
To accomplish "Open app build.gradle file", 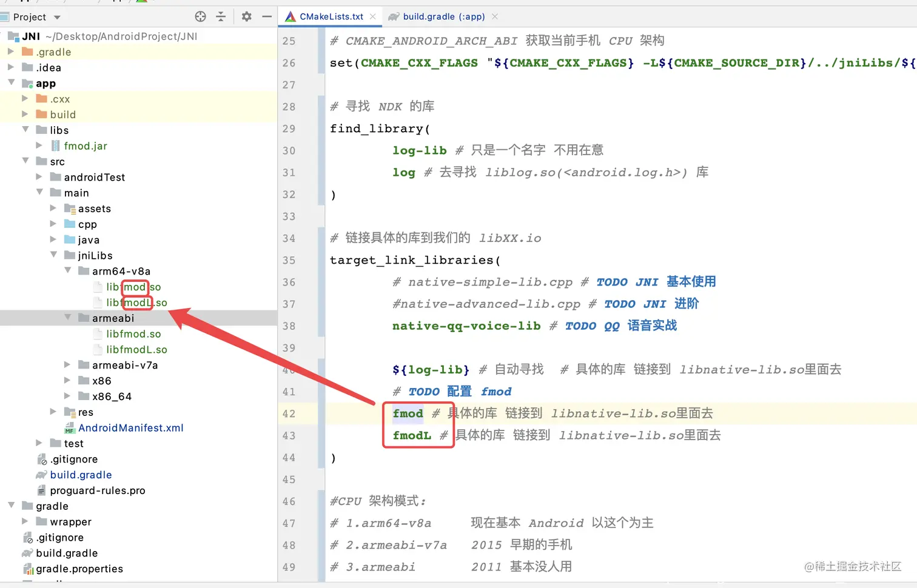I will coord(81,475).
